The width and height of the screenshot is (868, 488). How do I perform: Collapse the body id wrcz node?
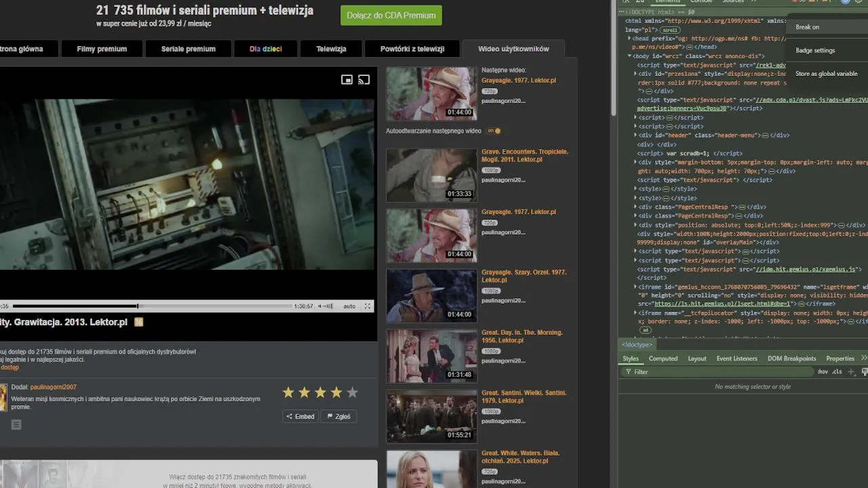629,56
